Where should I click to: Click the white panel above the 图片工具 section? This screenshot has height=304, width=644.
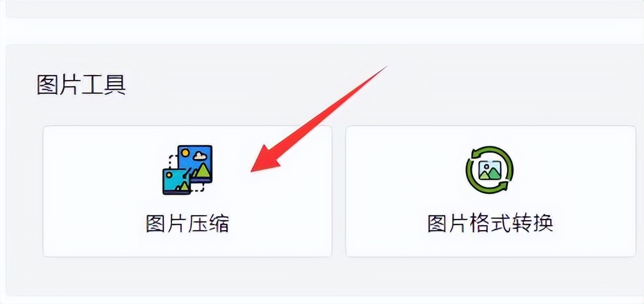(322, 9)
